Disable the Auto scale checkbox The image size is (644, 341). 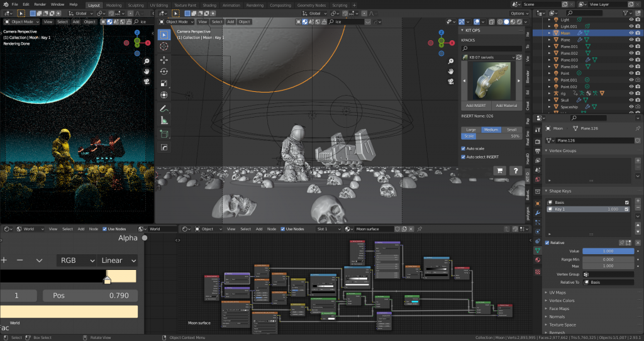(464, 148)
